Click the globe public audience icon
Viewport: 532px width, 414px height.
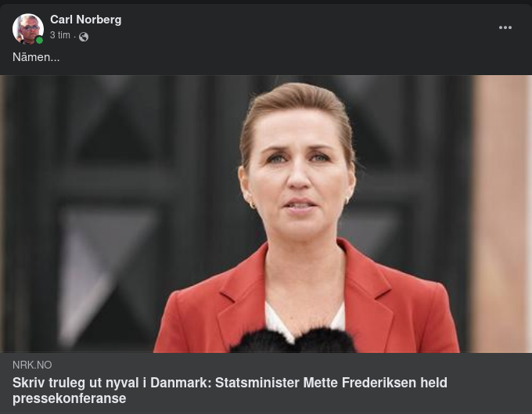pyautogui.click(x=84, y=37)
